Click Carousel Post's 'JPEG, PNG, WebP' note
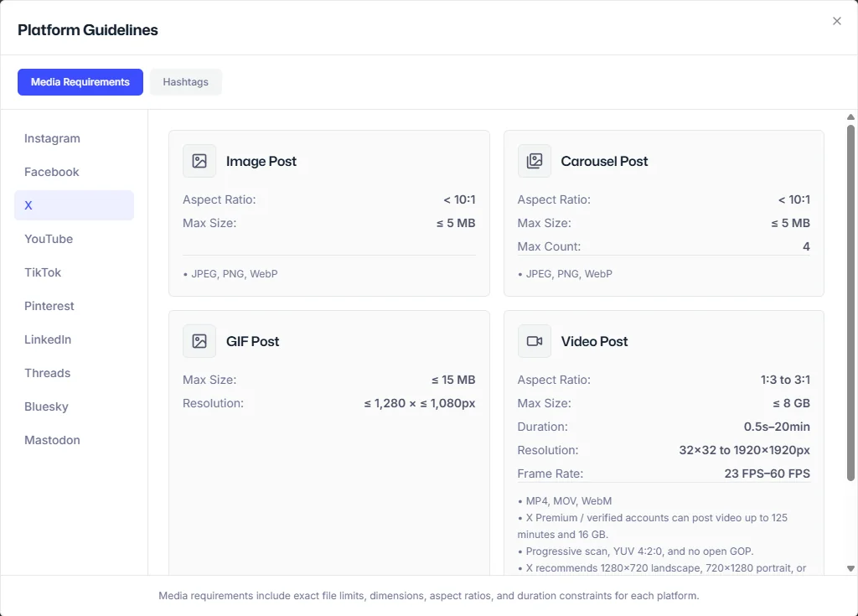Viewport: 858px width, 616px height. click(x=566, y=274)
